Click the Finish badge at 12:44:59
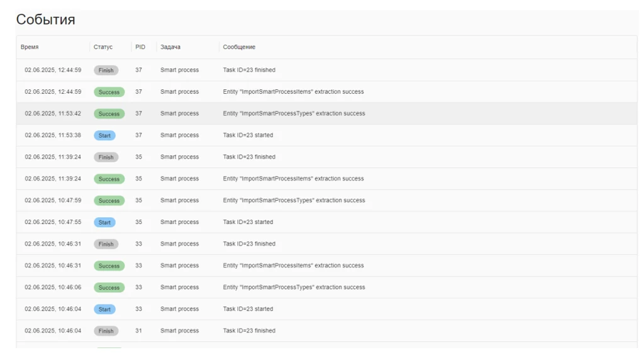 [106, 70]
